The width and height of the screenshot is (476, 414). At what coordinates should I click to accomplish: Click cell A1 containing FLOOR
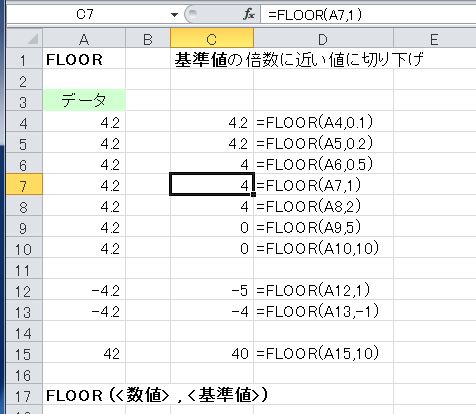pyautogui.click(x=84, y=59)
